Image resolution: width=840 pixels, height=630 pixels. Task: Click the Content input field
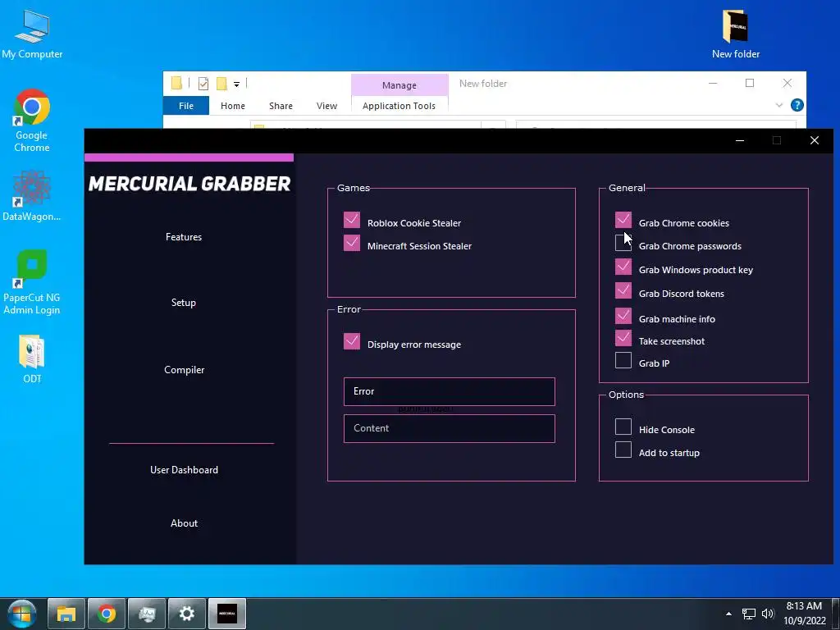click(x=450, y=428)
